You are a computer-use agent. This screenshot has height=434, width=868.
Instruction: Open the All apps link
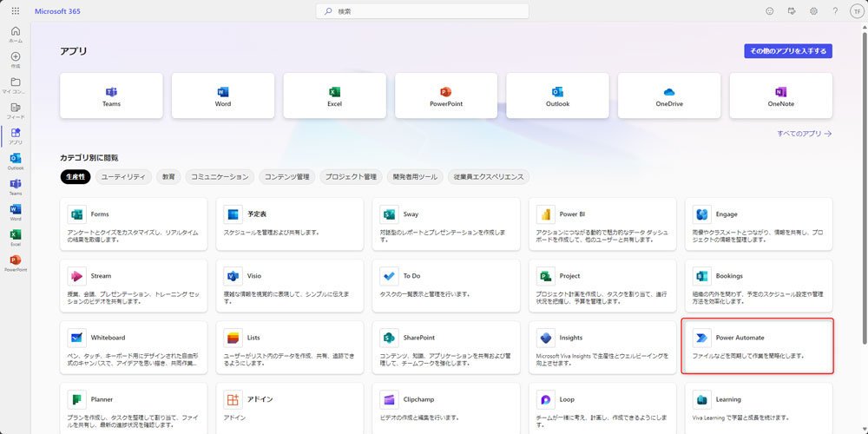pos(805,134)
